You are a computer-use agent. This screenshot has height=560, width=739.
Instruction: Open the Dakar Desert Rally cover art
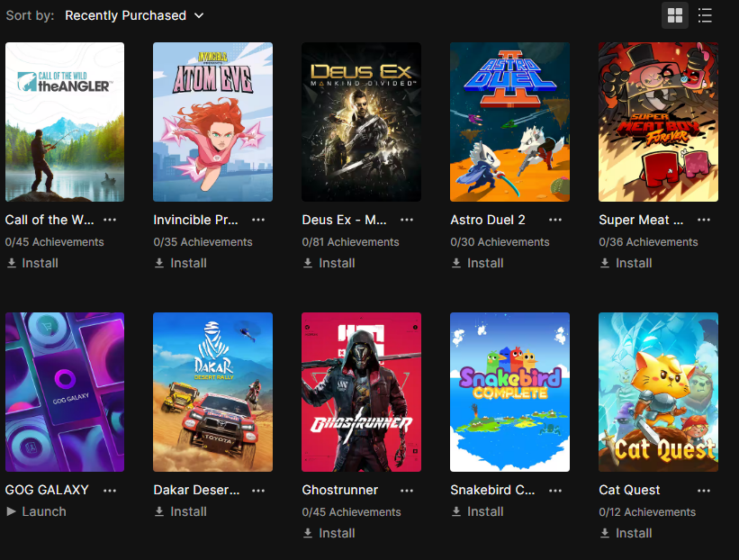(x=213, y=393)
